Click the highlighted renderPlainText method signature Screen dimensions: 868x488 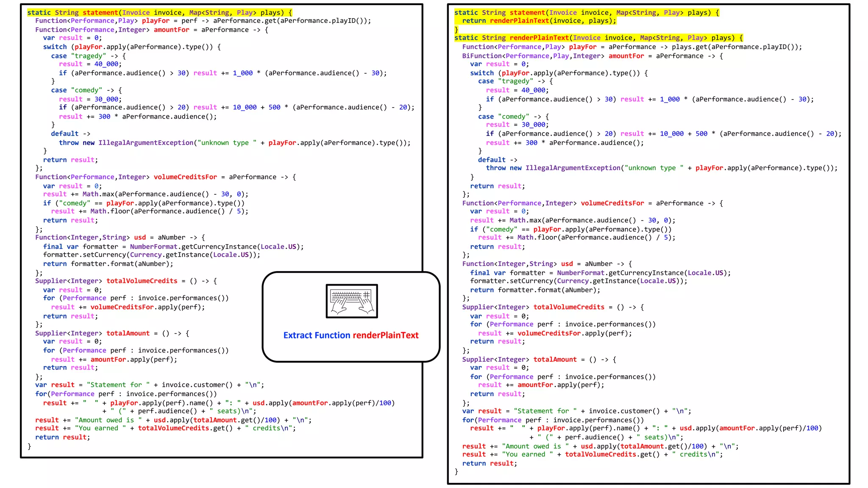pyautogui.click(x=598, y=38)
